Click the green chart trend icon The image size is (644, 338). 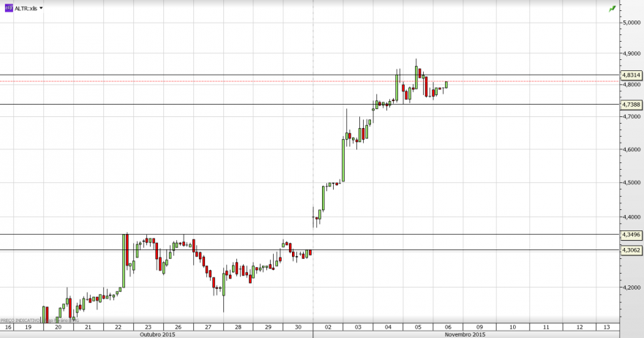tap(613, 9)
